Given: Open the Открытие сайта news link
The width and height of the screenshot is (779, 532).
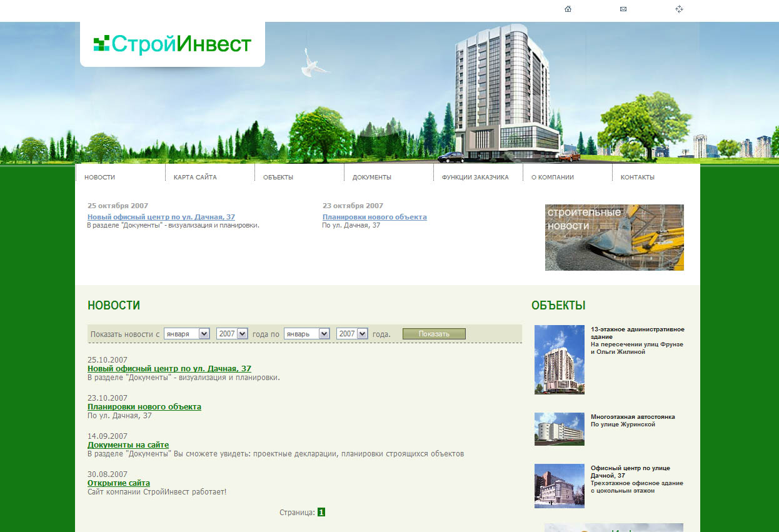Looking at the screenshot, I should coord(119,483).
